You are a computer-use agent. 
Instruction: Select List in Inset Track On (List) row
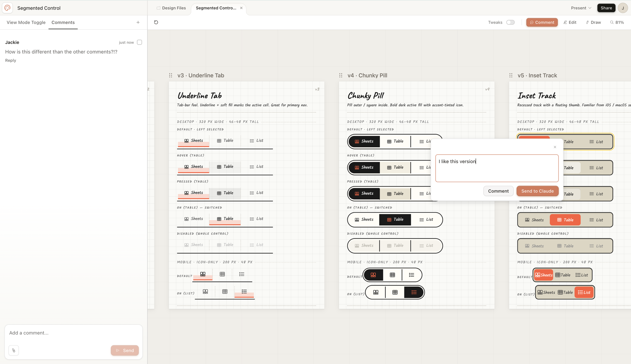pyautogui.click(x=584, y=292)
